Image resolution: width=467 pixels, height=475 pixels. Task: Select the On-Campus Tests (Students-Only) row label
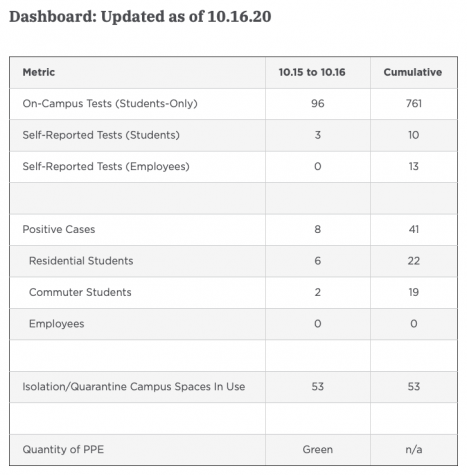coord(110,104)
